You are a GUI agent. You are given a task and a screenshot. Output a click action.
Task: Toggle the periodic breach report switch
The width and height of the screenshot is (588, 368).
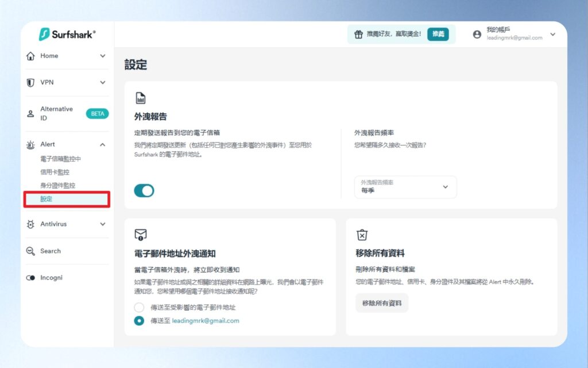click(x=144, y=191)
